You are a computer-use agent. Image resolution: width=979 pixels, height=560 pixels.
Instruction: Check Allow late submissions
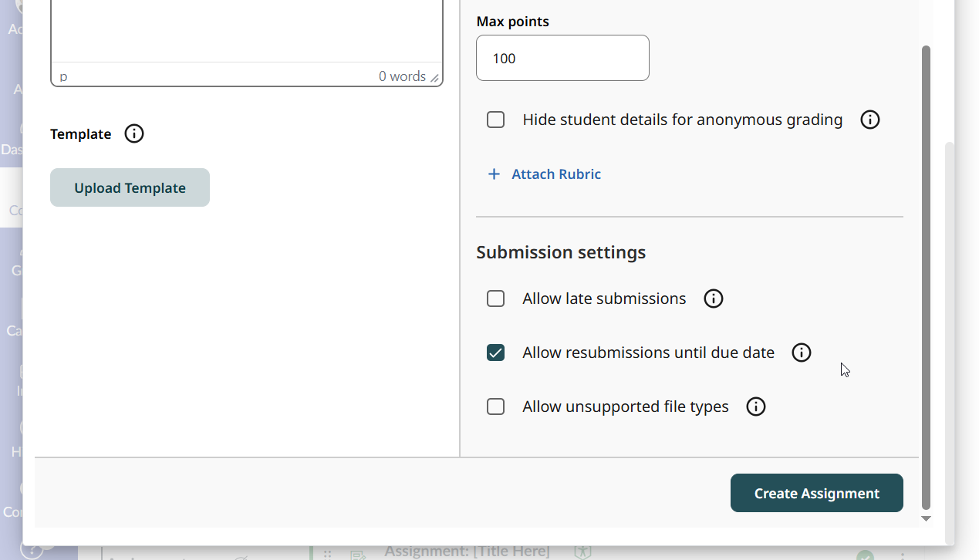(x=495, y=299)
